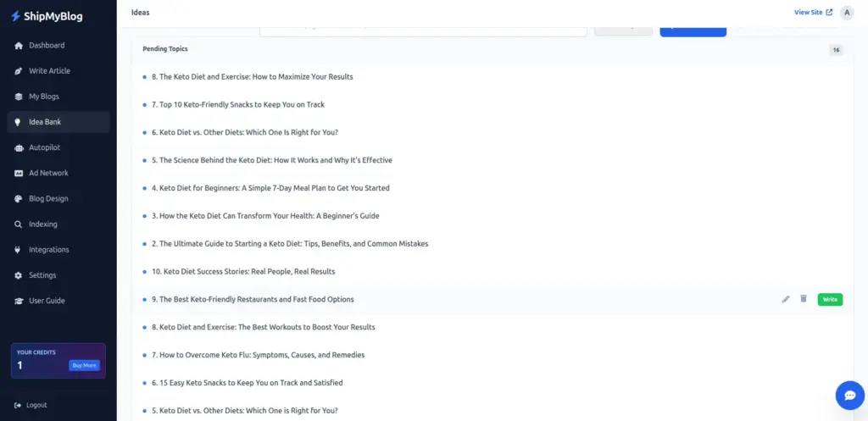The image size is (868, 421).
Task: Open Settings from the sidebar
Action: [x=42, y=275]
